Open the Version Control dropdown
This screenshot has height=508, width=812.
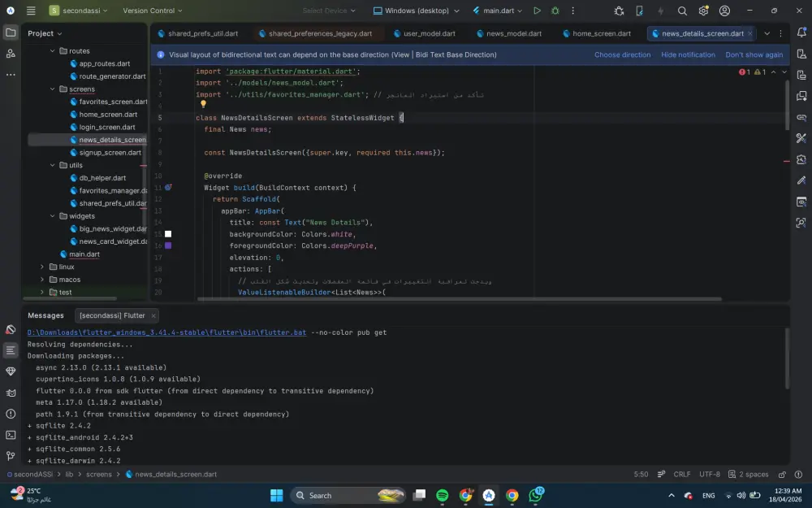pos(153,11)
